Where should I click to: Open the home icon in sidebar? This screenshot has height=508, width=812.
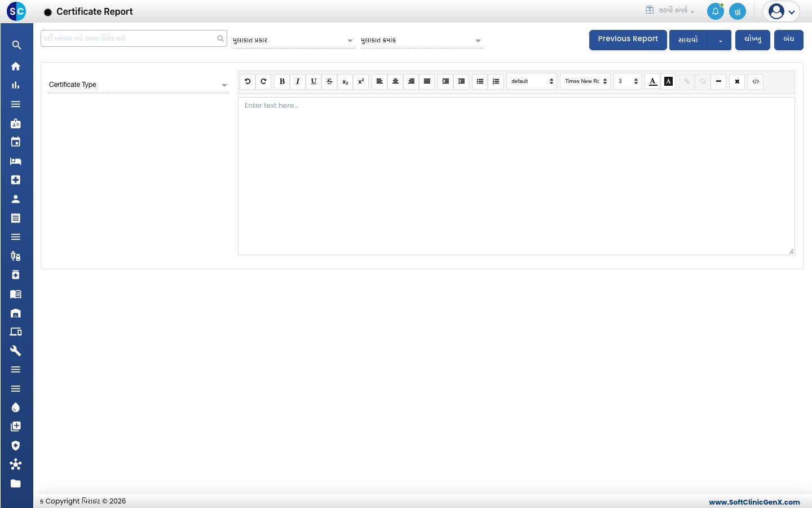[16, 66]
